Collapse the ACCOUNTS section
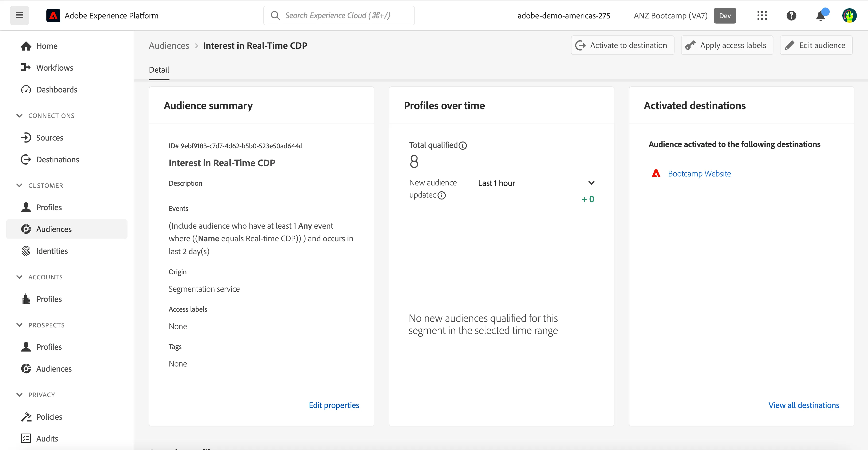Screen dimensions: 868x450 coord(20,277)
